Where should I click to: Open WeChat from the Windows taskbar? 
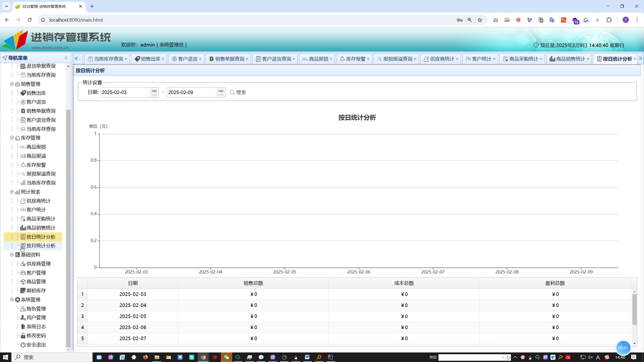coord(226,357)
